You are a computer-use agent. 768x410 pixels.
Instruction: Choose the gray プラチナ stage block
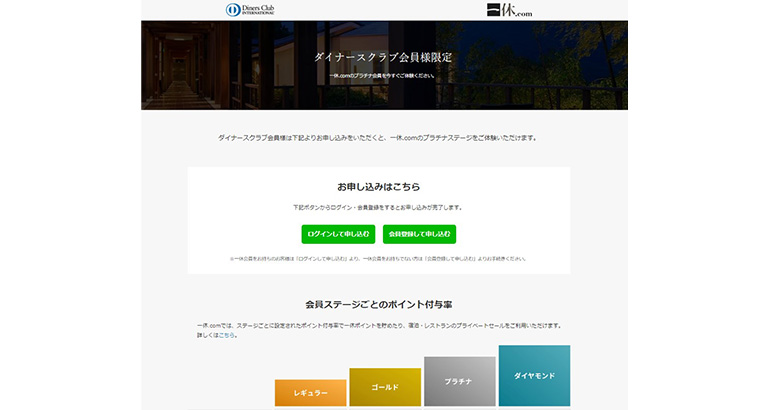pos(459,381)
